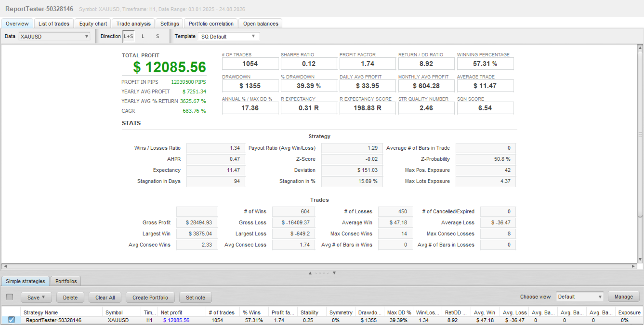Click the Stagnation in Days value 94
Viewport: 644px width, 325px height.
tap(216, 181)
